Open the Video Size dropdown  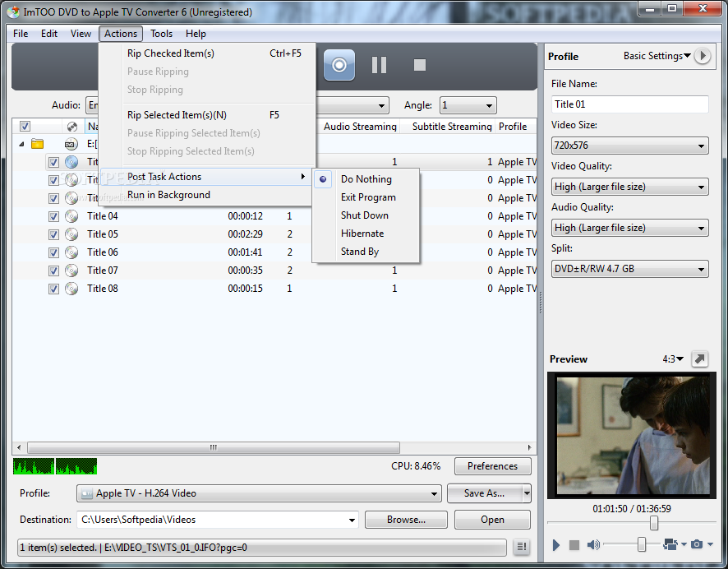point(629,146)
